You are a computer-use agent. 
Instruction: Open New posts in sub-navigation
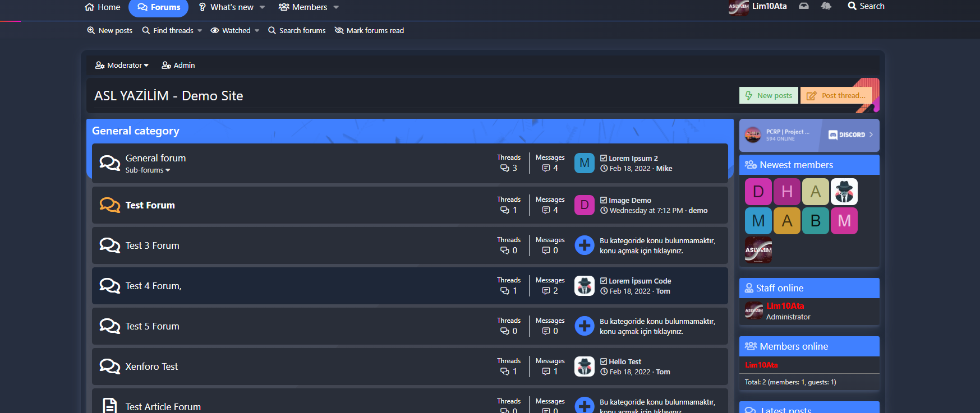click(x=110, y=30)
